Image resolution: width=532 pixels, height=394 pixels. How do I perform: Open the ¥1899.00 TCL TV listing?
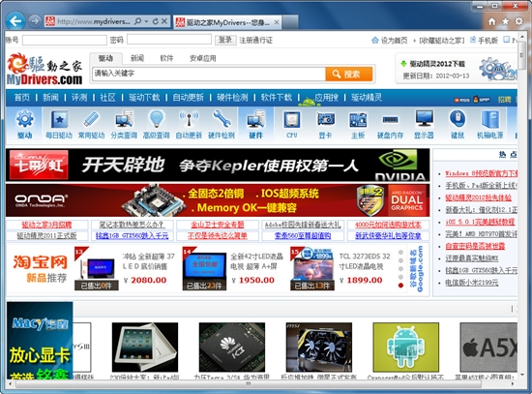click(340, 268)
